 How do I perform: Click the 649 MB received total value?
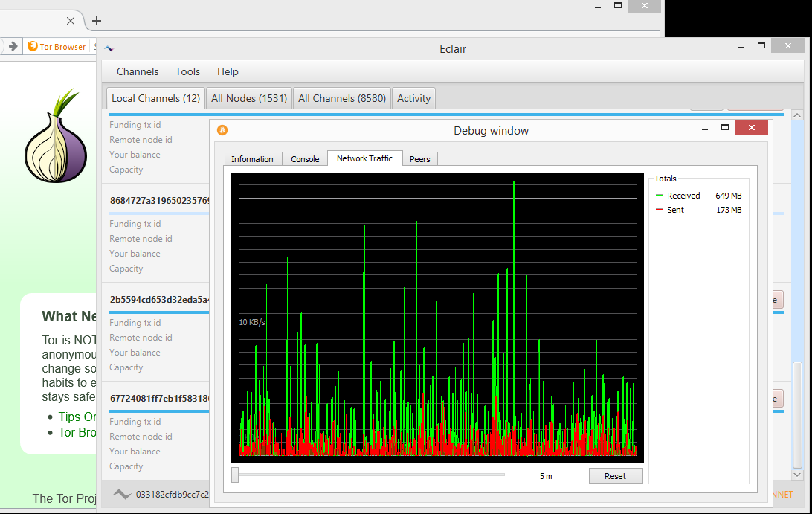click(x=729, y=196)
